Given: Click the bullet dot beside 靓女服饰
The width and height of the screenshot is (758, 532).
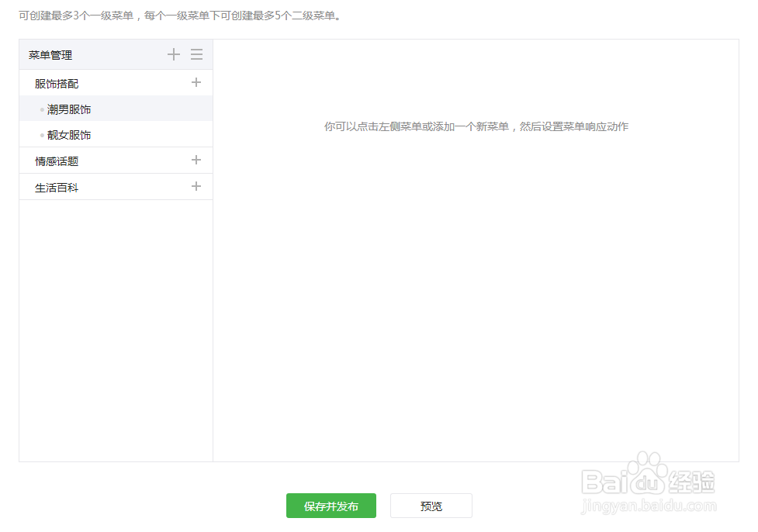Looking at the screenshot, I should pyautogui.click(x=40, y=135).
